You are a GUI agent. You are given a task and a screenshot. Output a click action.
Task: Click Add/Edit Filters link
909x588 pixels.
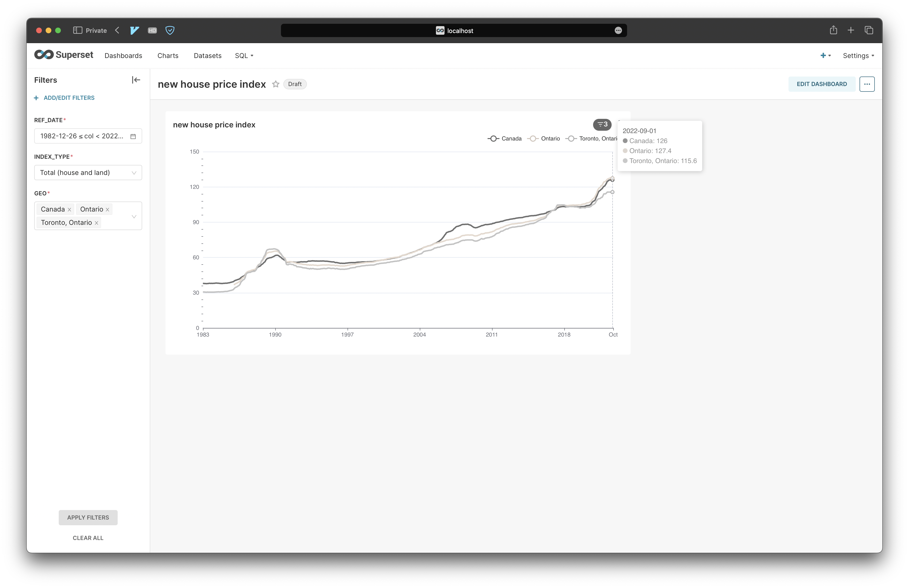click(x=69, y=98)
